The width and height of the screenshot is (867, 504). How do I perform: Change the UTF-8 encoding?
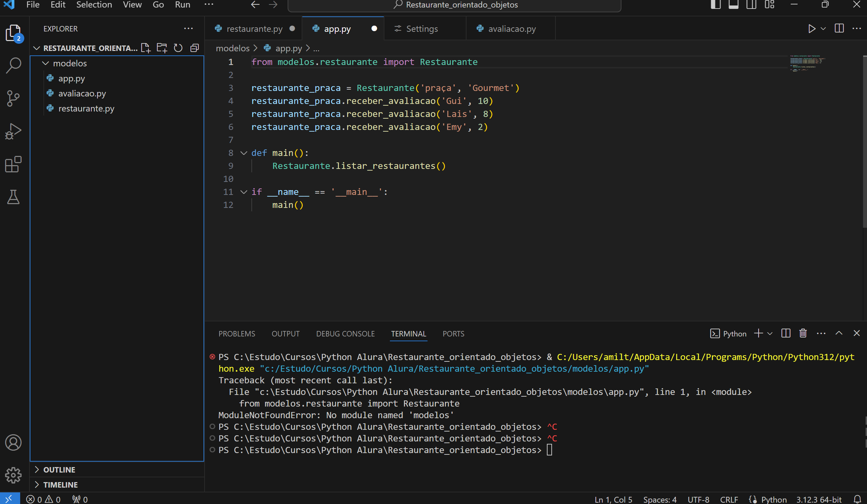698,499
